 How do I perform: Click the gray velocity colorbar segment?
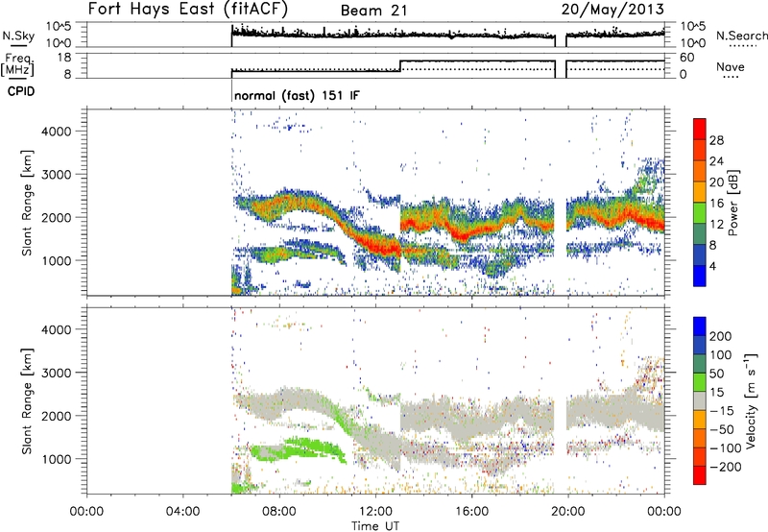tap(700, 400)
